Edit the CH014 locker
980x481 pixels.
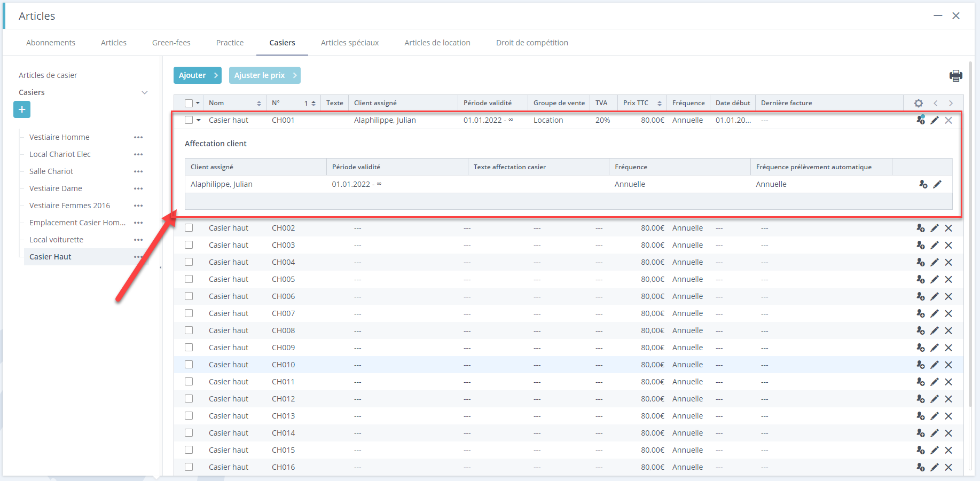click(x=935, y=433)
